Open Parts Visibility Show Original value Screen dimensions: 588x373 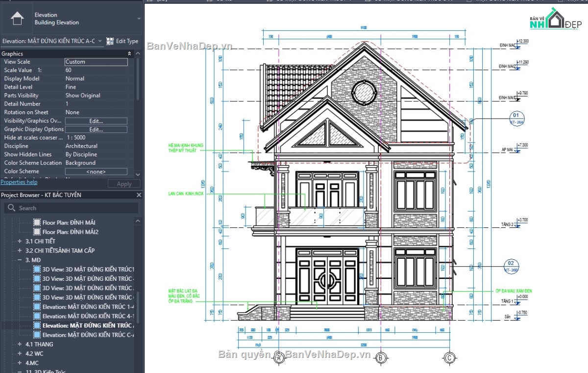(96, 96)
